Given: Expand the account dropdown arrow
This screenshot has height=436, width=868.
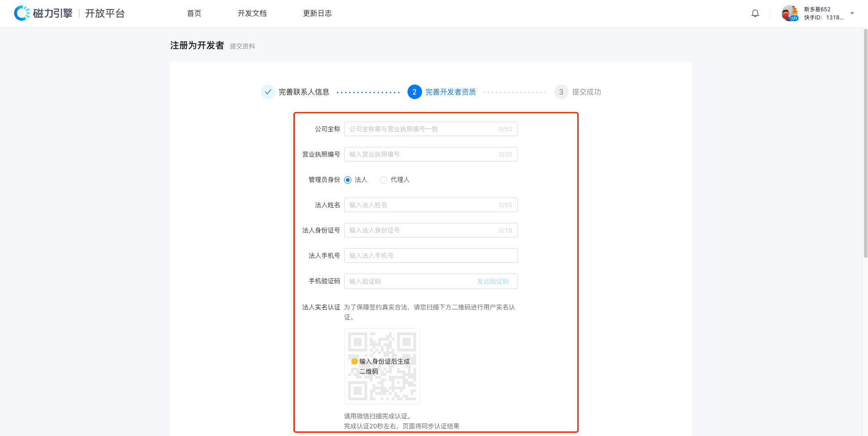Looking at the screenshot, I should [852, 13].
